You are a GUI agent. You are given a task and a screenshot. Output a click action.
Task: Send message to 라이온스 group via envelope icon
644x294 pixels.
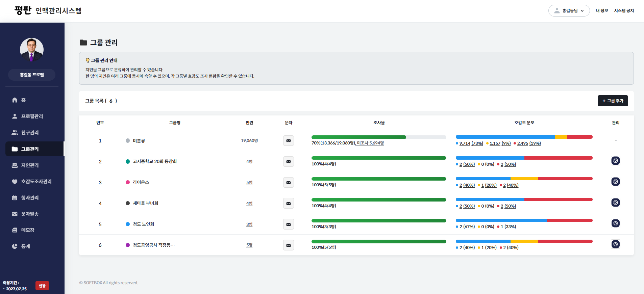(288, 183)
